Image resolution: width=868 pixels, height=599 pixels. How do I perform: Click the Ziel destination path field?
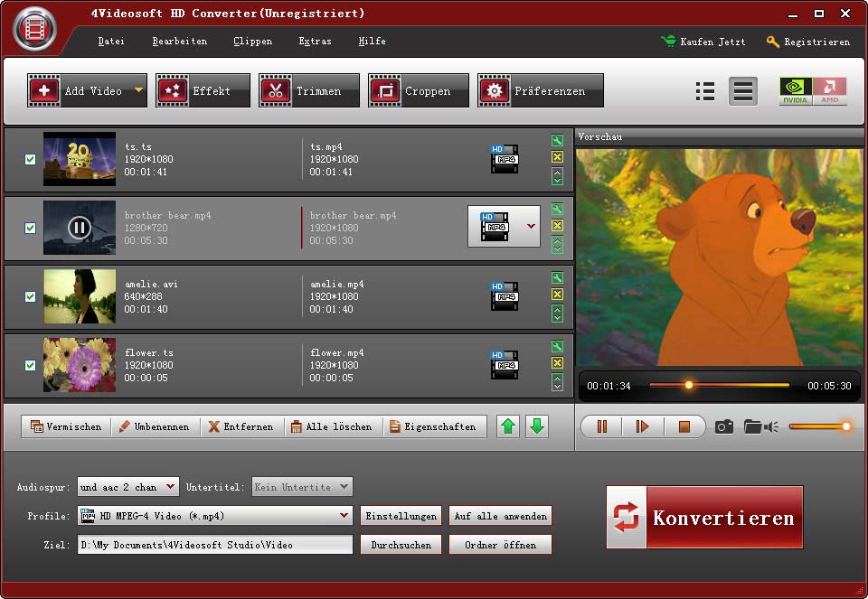215,545
